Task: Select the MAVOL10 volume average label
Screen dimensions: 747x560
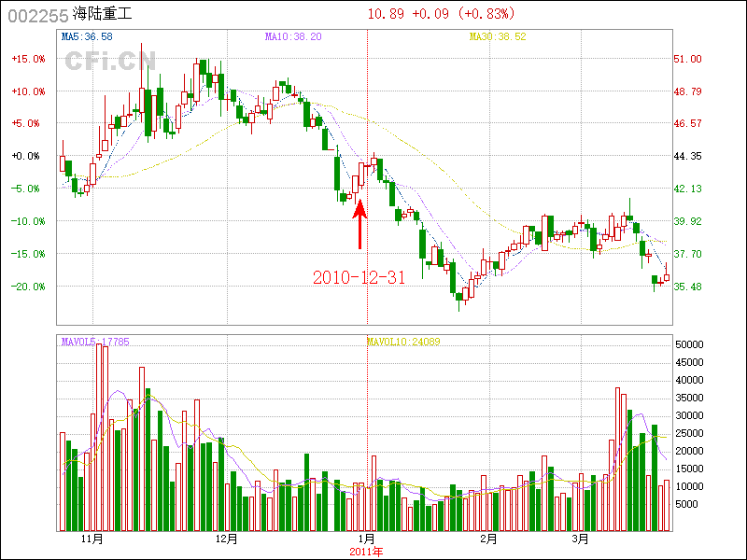Action: point(402,342)
